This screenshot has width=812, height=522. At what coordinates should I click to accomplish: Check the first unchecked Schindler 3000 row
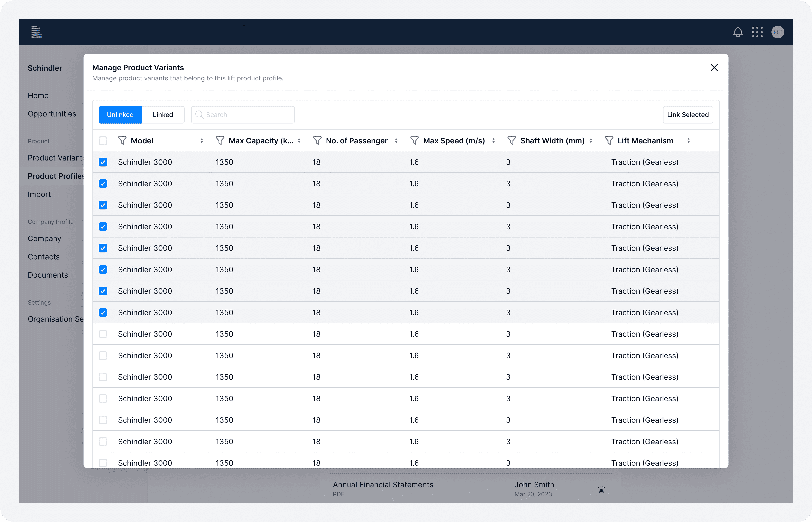click(103, 334)
